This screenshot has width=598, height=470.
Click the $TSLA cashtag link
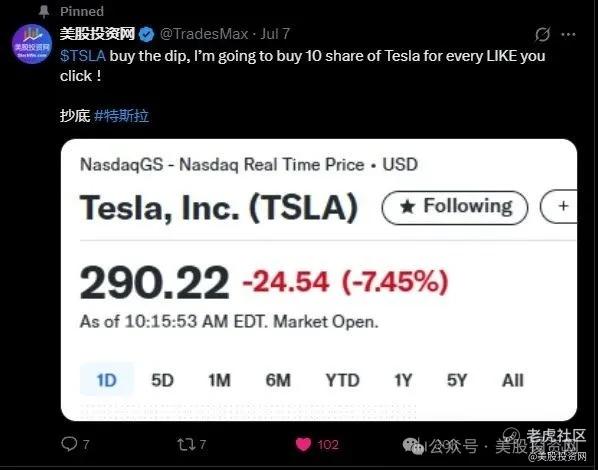(83, 56)
